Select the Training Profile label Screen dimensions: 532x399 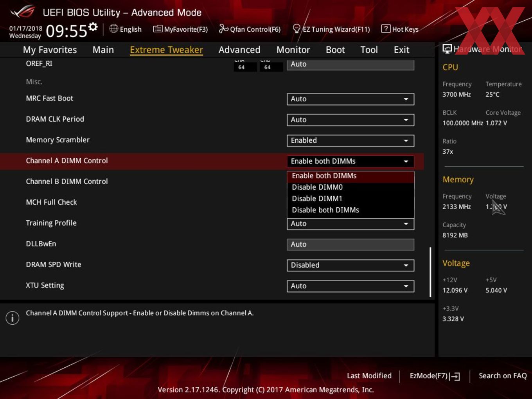click(51, 223)
